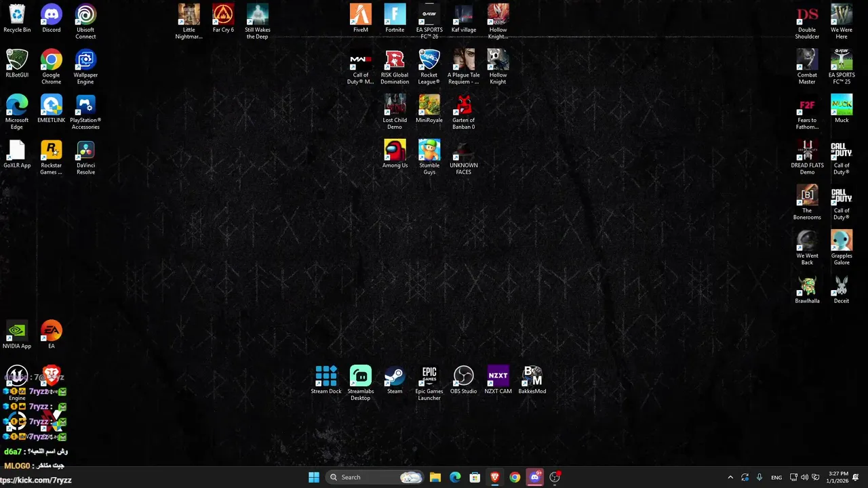
Task: Open MiniRoyale game
Action: 429,109
